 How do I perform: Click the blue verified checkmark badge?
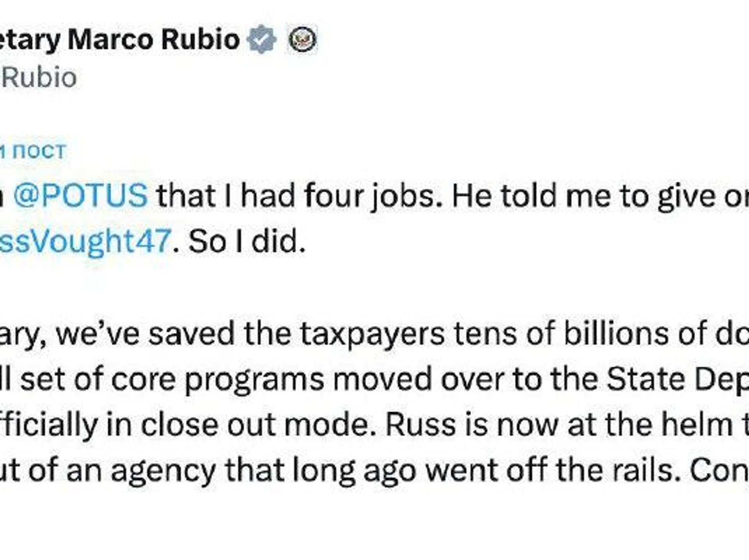(x=261, y=39)
